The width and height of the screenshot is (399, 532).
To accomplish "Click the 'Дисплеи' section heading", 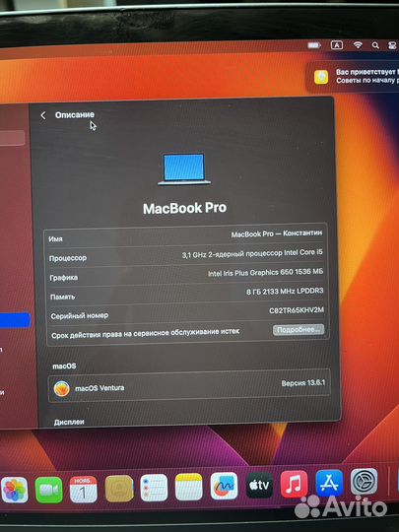I will click(x=69, y=423).
